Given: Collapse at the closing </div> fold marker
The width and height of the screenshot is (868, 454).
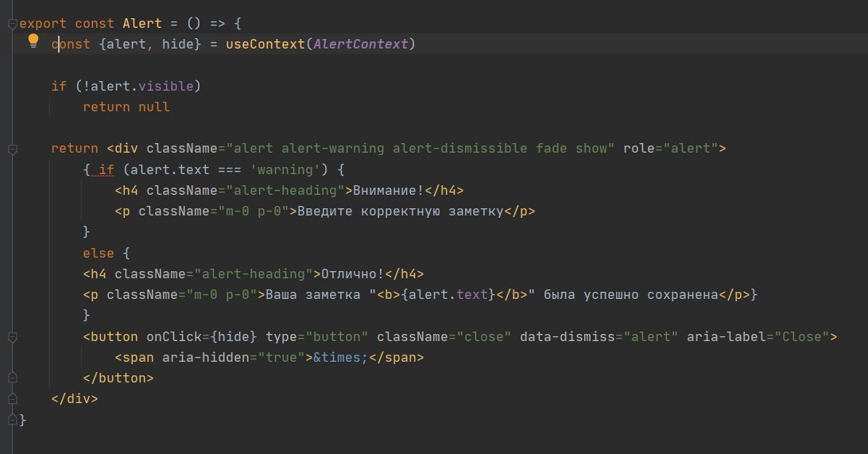Looking at the screenshot, I should click(x=12, y=398).
